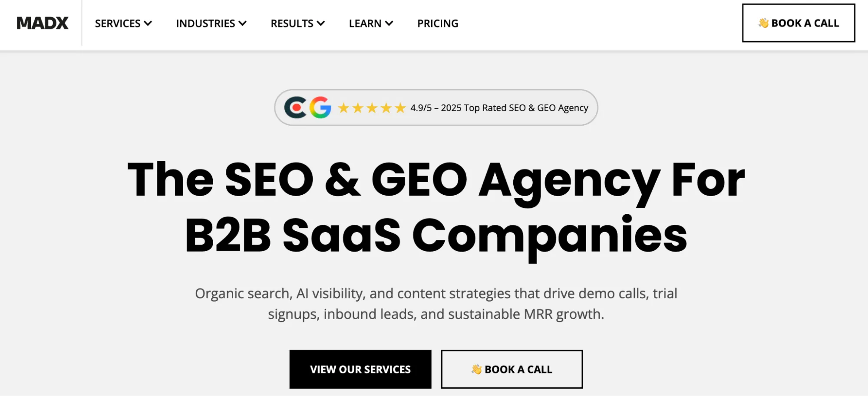The image size is (868, 396).
Task: Open the Learn dropdown chevron
Action: (390, 23)
